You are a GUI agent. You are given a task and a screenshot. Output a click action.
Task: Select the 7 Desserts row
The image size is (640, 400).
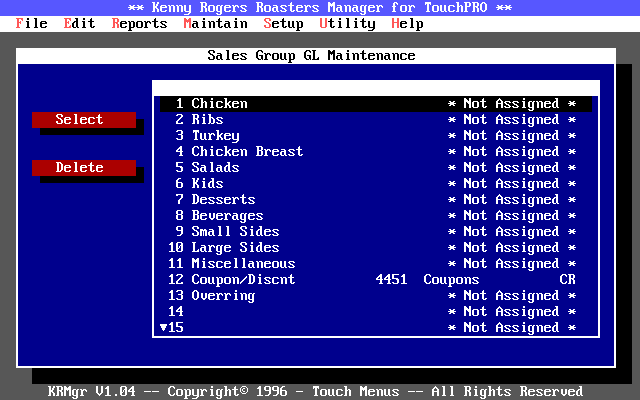(376, 200)
